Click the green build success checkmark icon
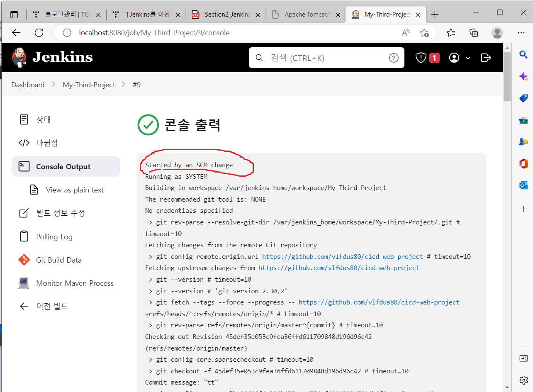The height and width of the screenshot is (392, 533). 148,125
